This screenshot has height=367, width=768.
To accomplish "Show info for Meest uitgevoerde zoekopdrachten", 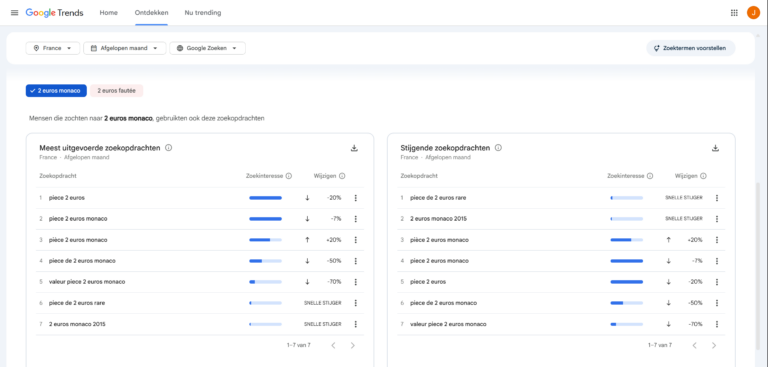I will tap(168, 148).
